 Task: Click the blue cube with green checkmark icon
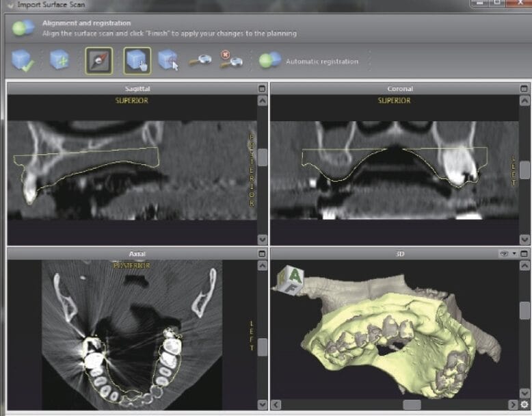click(23, 61)
